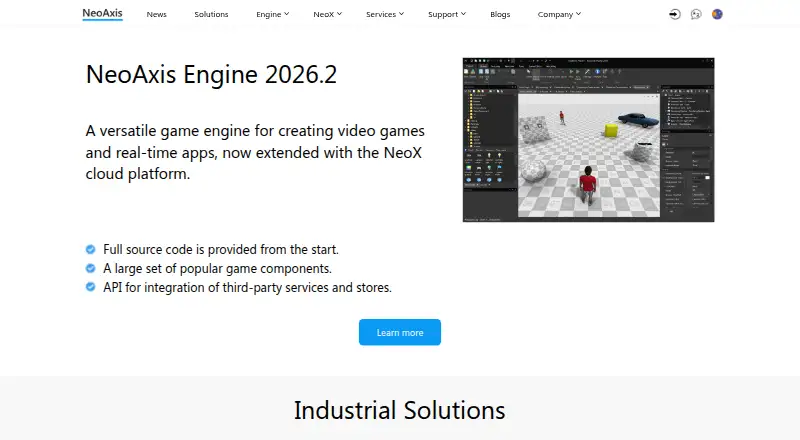Click 'A large set of popular game components.'
Viewport: 800px width, 440px height.
217,268
